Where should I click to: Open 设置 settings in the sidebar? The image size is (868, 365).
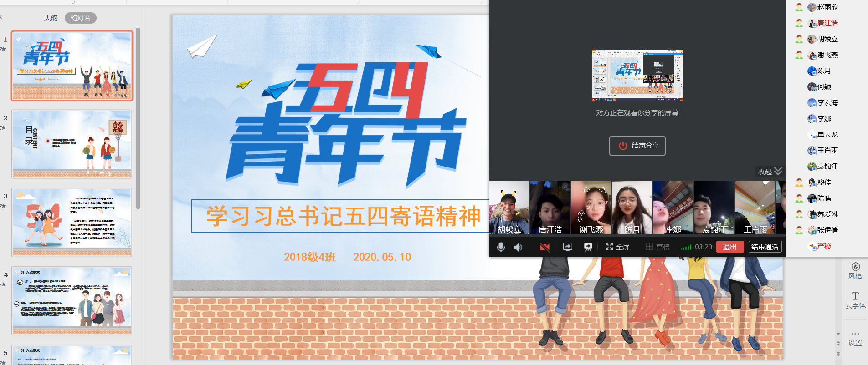(855, 339)
